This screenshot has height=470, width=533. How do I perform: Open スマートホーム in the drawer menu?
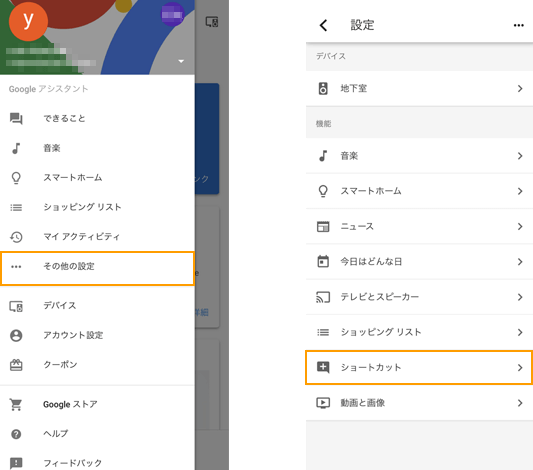point(97,178)
